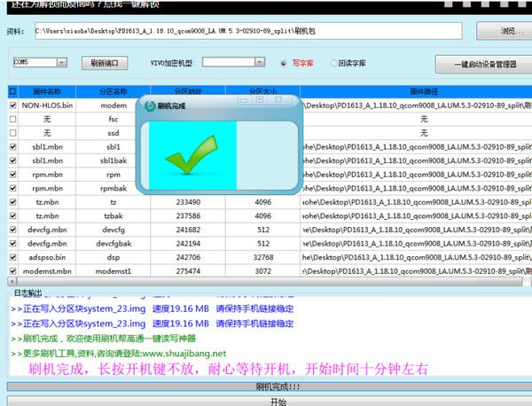Viewport: 532px width, 406px height.
Task: Click the 刷机完成!!! progress bar
Action: click(270, 386)
